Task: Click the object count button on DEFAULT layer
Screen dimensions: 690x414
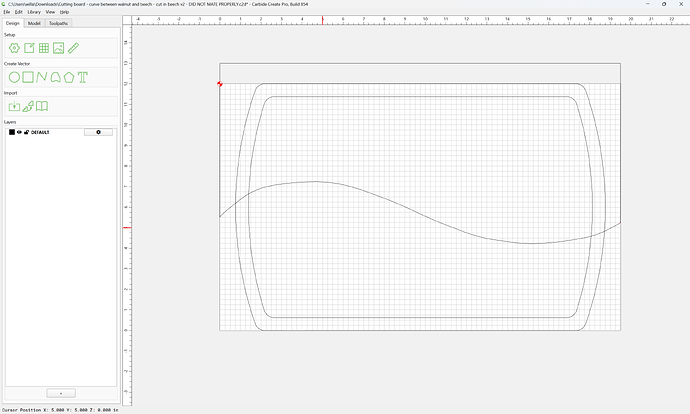Action: [x=98, y=132]
